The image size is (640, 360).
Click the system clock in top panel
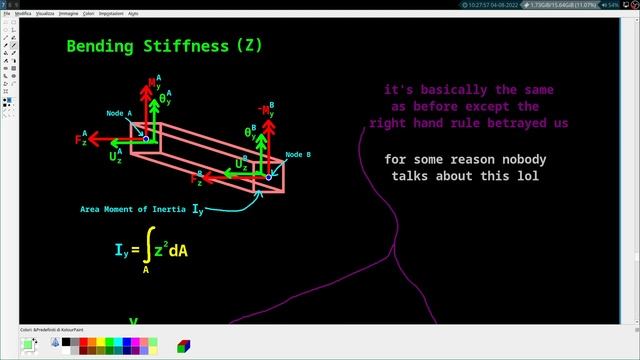click(490, 5)
